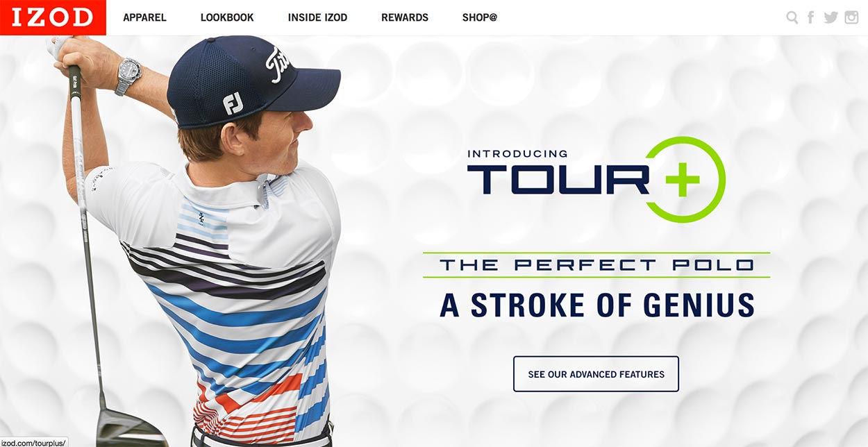
Task: Visit the IZOD Facebook page icon
Action: tap(811, 18)
